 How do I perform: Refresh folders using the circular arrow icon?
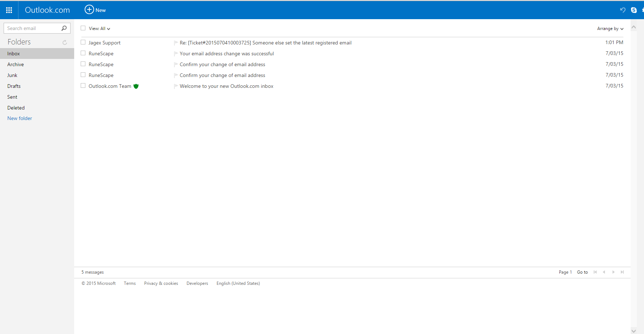pos(65,42)
